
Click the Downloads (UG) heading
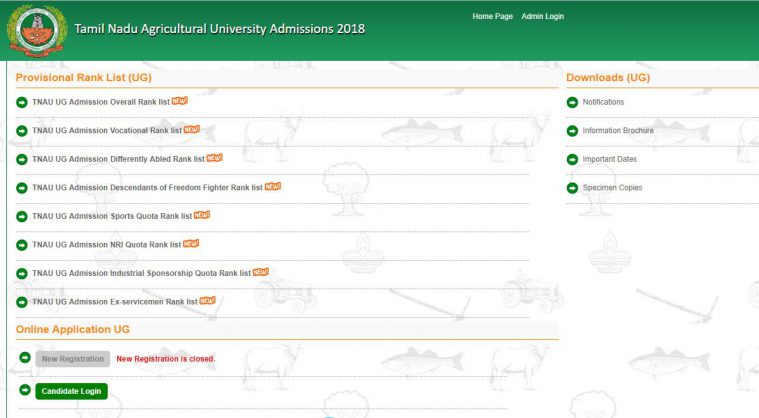(x=608, y=77)
